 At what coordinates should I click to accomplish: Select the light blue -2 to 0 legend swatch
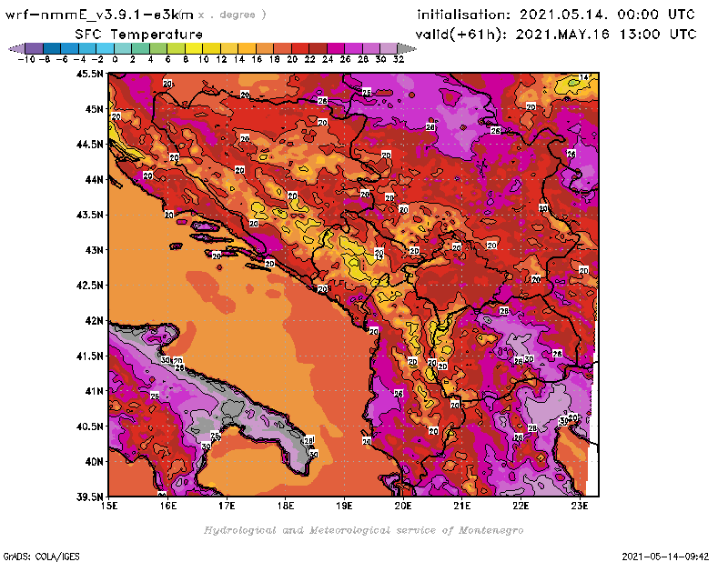(105, 48)
